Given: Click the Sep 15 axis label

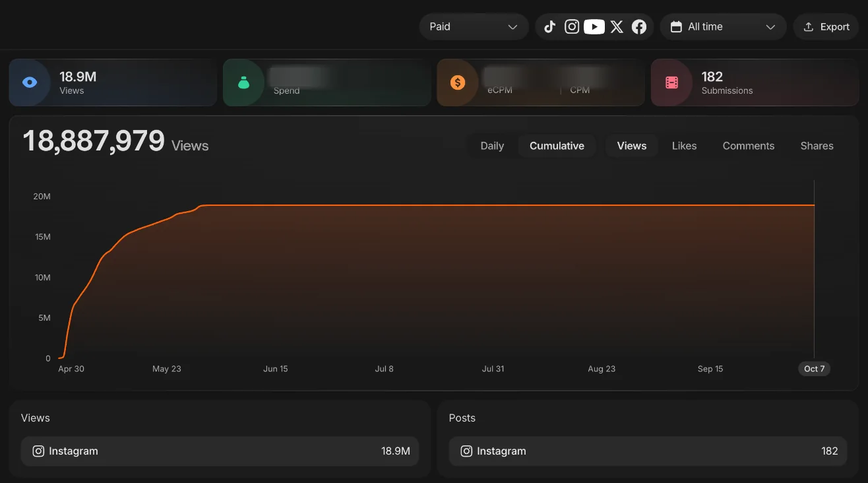Looking at the screenshot, I should [x=710, y=369].
